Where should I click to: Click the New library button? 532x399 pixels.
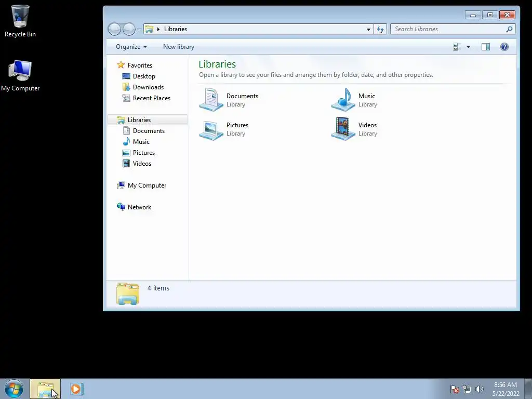point(179,47)
